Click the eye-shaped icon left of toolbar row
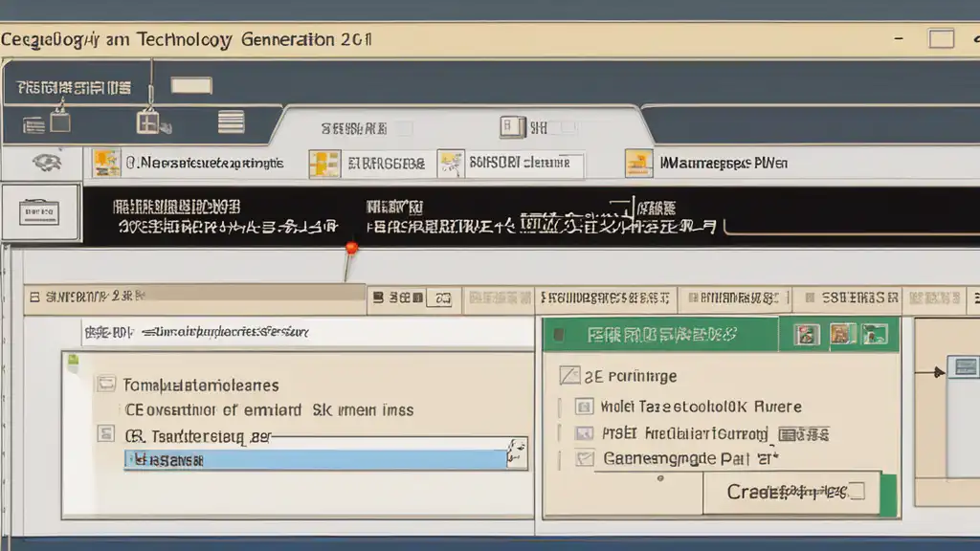980x551 pixels. point(47,163)
